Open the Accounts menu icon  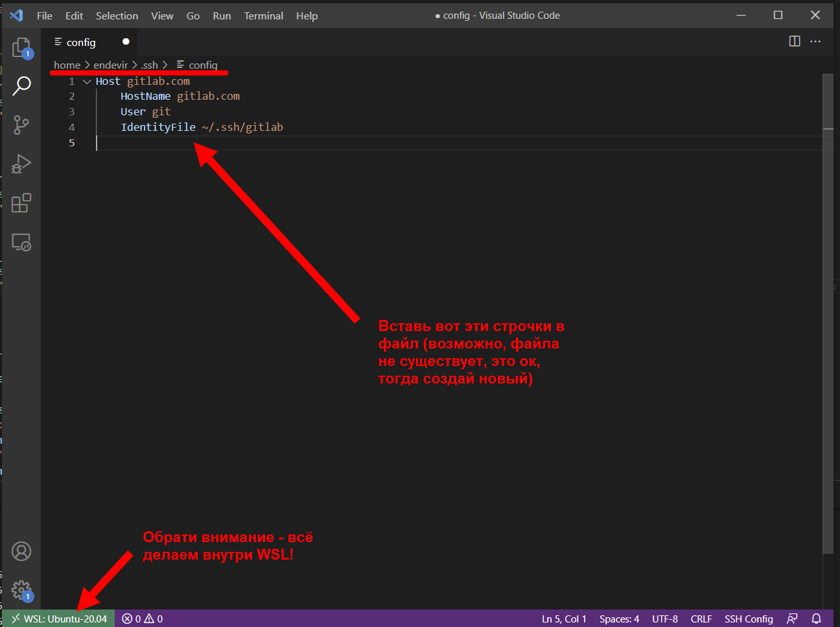point(21,551)
